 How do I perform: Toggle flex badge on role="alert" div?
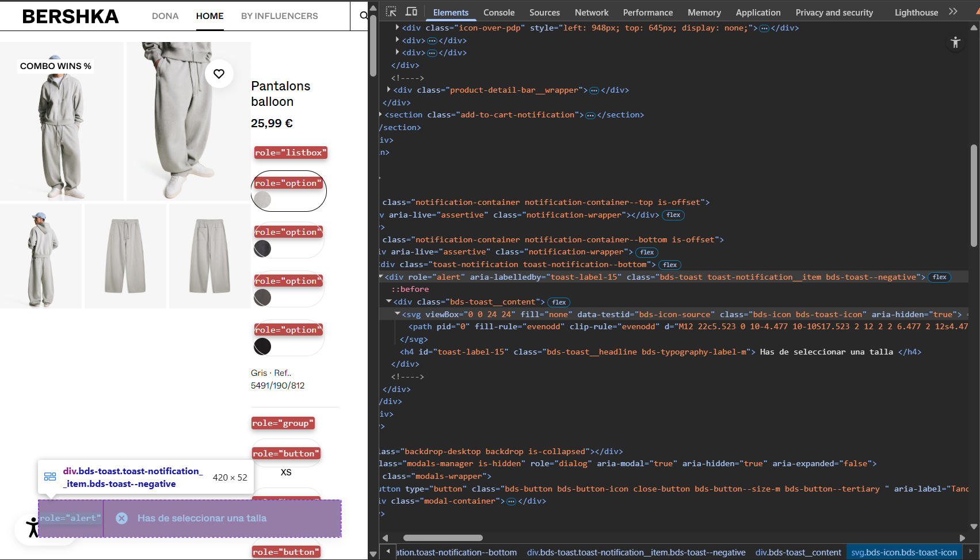click(x=939, y=277)
